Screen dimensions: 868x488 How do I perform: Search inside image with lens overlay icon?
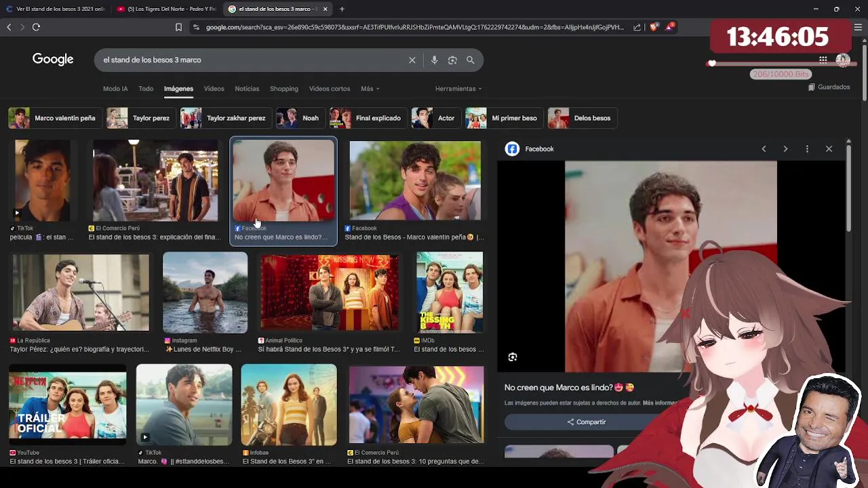click(513, 357)
